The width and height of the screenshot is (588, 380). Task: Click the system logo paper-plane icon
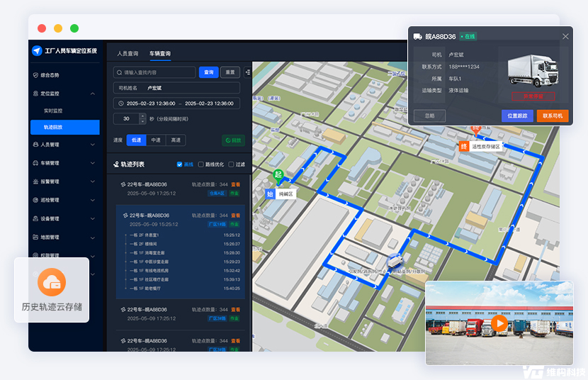tap(38, 51)
